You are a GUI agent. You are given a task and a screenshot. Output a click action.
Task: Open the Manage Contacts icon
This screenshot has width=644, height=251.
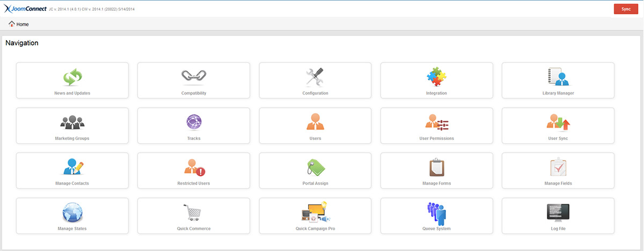coord(72,168)
